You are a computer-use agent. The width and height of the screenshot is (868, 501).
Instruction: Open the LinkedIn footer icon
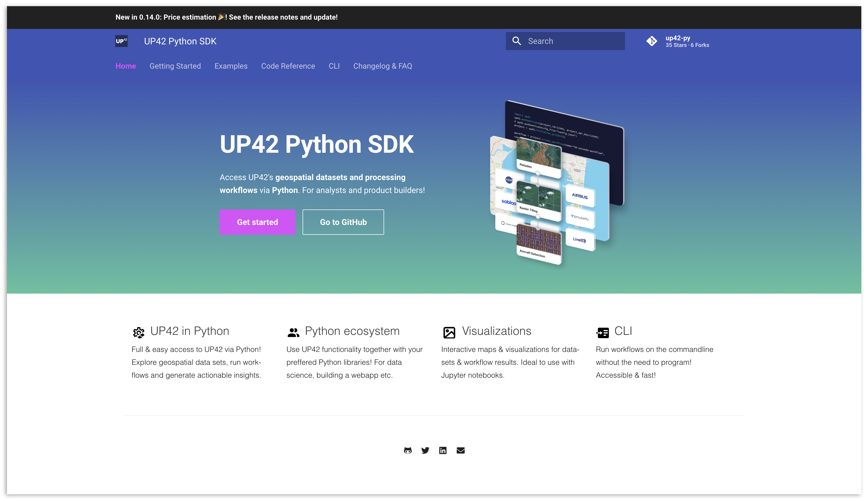pos(443,450)
